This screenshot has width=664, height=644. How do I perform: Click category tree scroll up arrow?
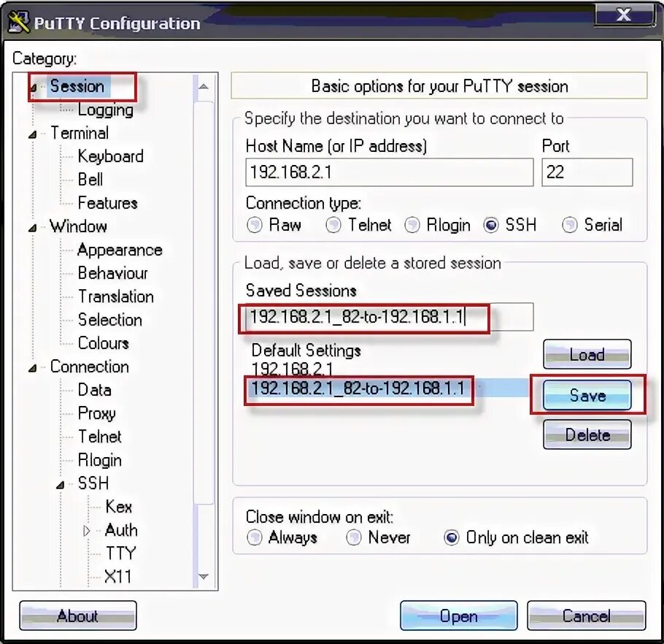[204, 87]
